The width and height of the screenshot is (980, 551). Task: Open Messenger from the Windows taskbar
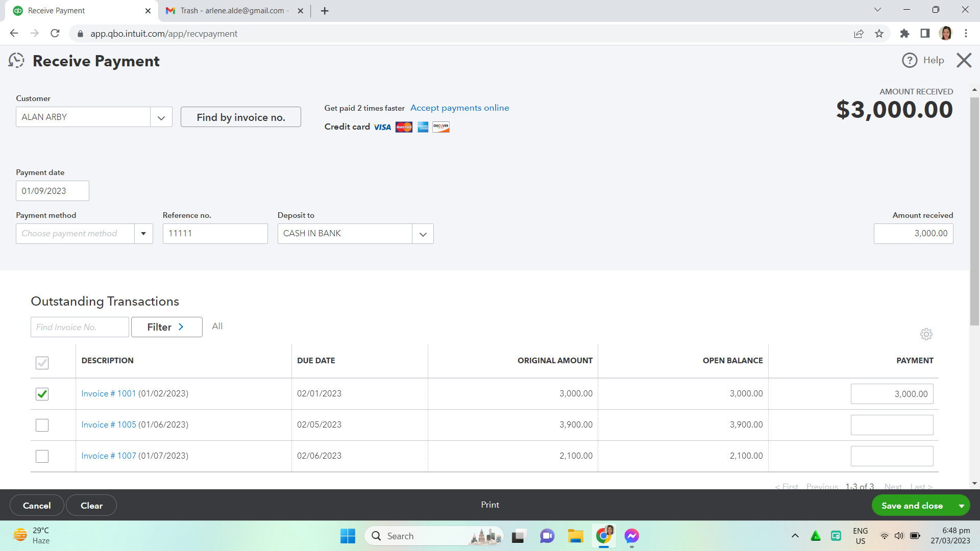click(631, 536)
